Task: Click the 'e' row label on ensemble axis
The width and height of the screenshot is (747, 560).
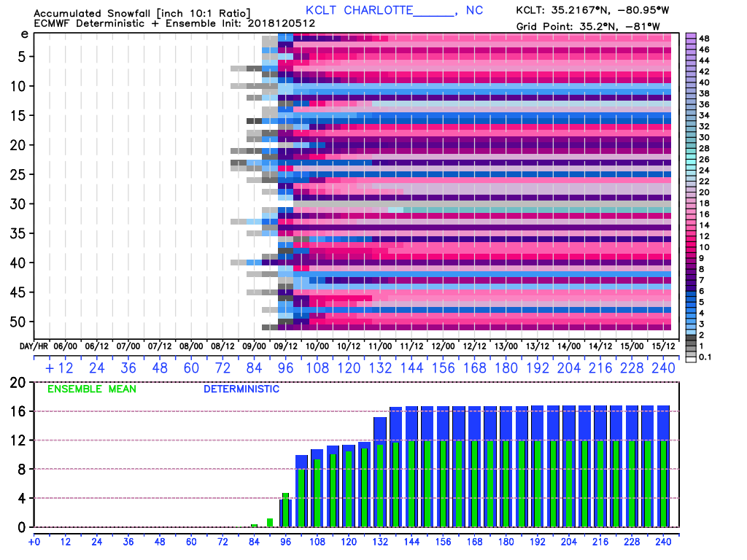Action: point(24,34)
